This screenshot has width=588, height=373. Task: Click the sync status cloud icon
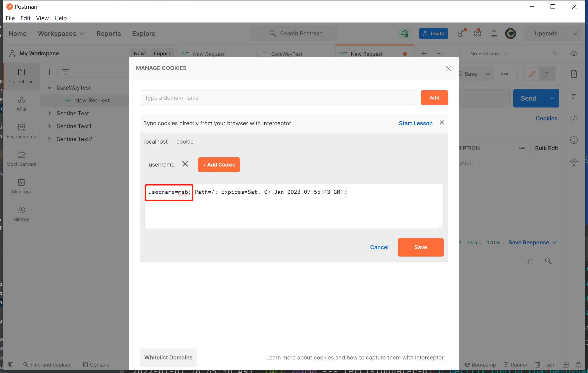pyautogui.click(x=404, y=34)
